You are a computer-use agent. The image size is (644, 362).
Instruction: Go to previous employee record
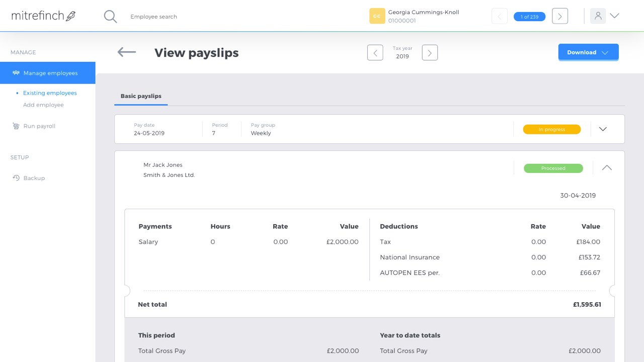click(499, 16)
